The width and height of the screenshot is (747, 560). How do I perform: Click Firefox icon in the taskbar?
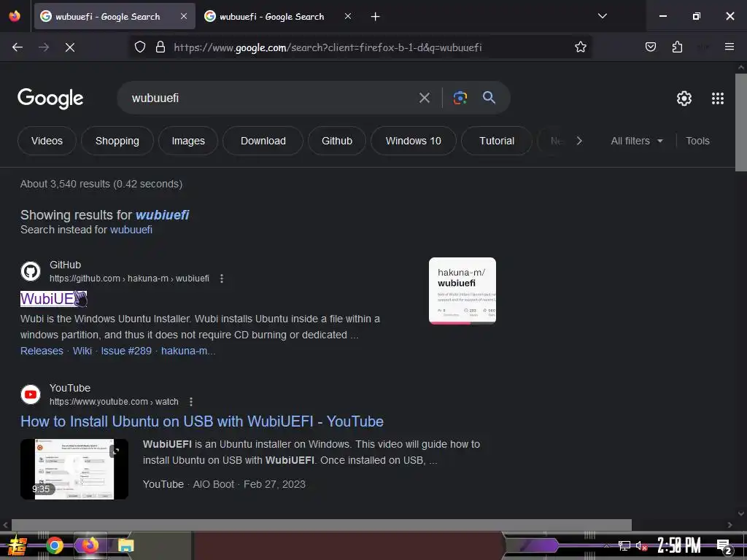coord(90,545)
